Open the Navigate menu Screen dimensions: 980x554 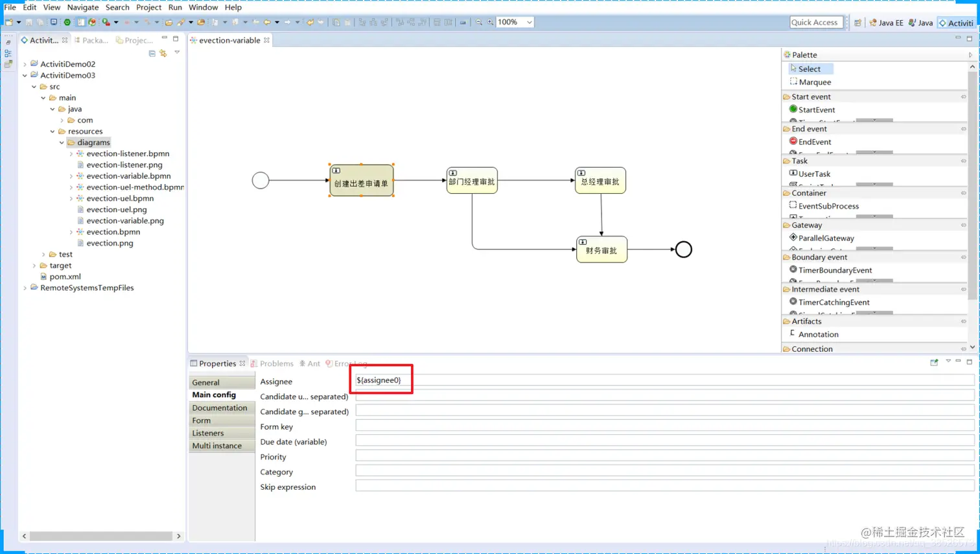[83, 7]
